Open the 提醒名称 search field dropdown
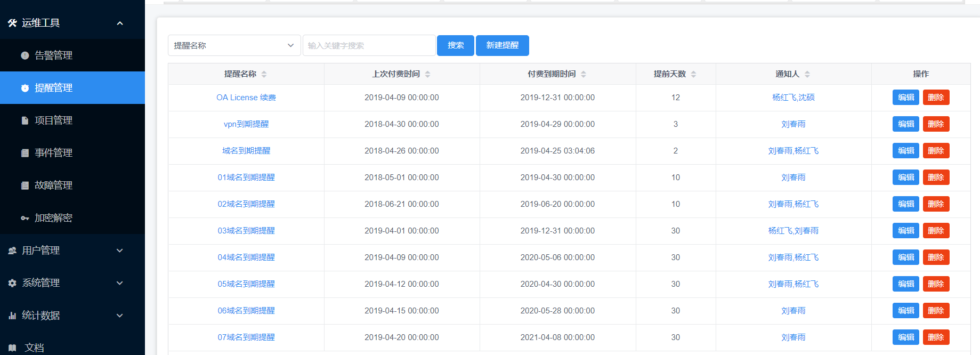Screen dimensions: 980x355 click(x=234, y=45)
